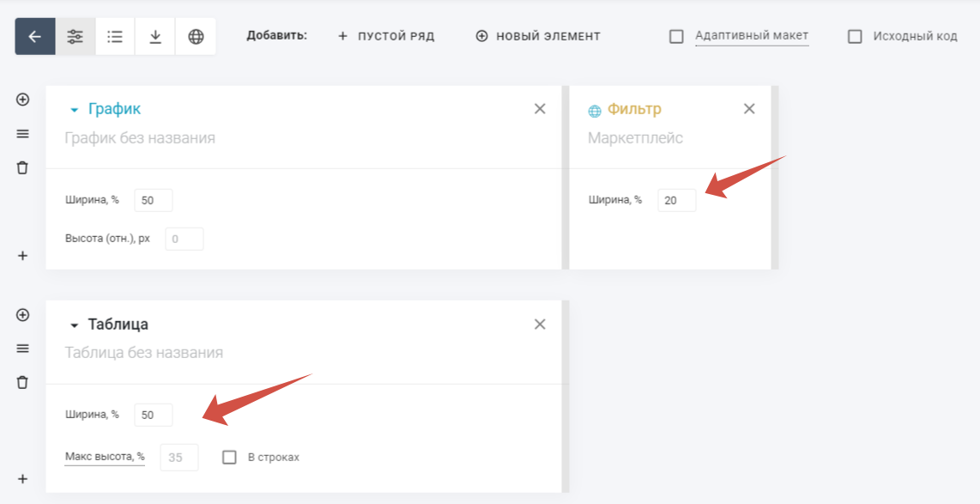Viewport: 980px width, 504px height.
Task: Delete the first row with trash icon
Action: (x=23, y=167)
